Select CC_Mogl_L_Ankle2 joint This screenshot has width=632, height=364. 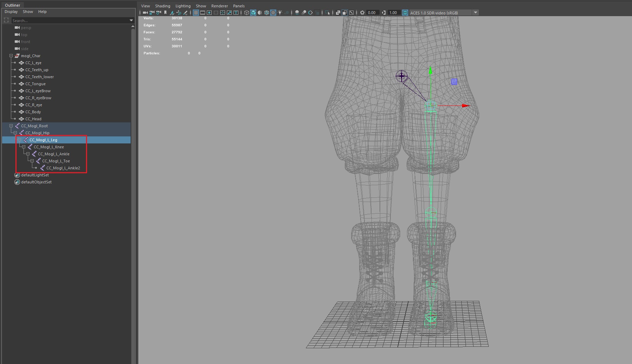(63, 168)
